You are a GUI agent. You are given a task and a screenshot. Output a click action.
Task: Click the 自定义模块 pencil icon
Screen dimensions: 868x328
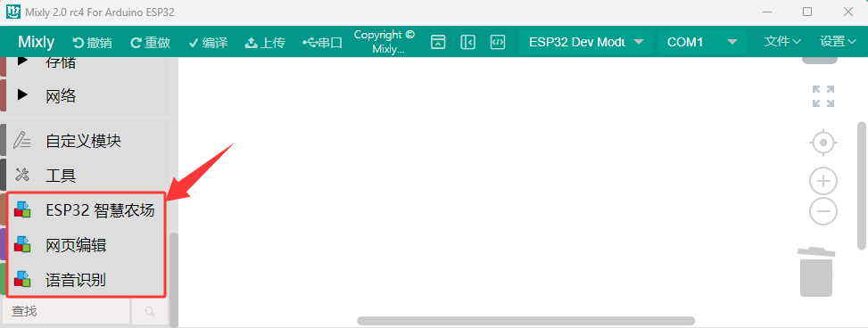22,141
